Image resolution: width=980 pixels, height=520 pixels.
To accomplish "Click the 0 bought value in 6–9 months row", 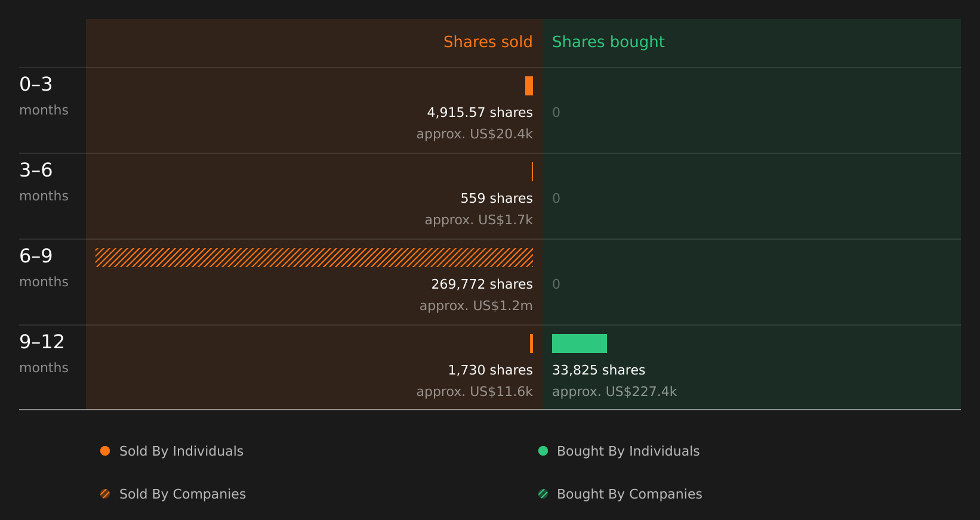I will pyautogui.click(x=556, y=284).
